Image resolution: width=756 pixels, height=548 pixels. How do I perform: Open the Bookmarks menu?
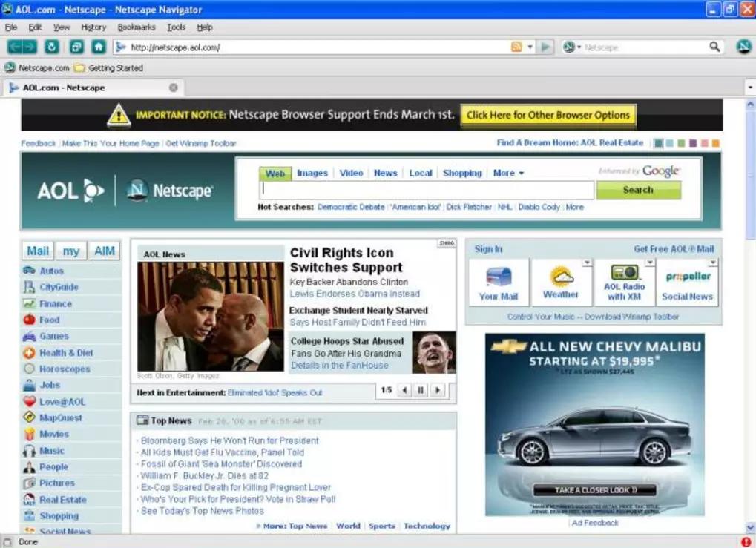point(137,27)
